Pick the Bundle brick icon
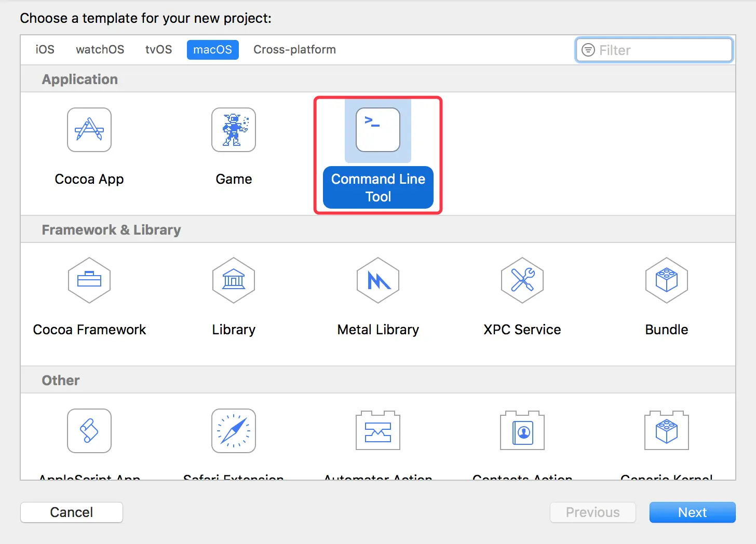 click(x=667, y=280)
